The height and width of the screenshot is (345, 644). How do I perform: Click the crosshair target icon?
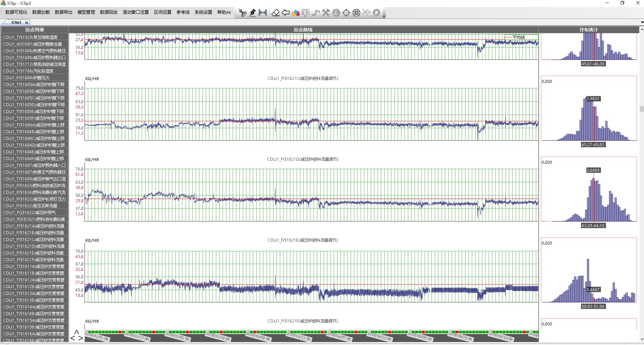pos(346,13)
